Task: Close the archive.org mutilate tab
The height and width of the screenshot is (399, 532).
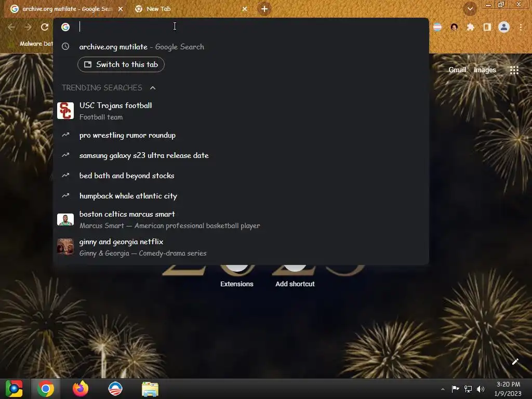Action: [121, 9]
